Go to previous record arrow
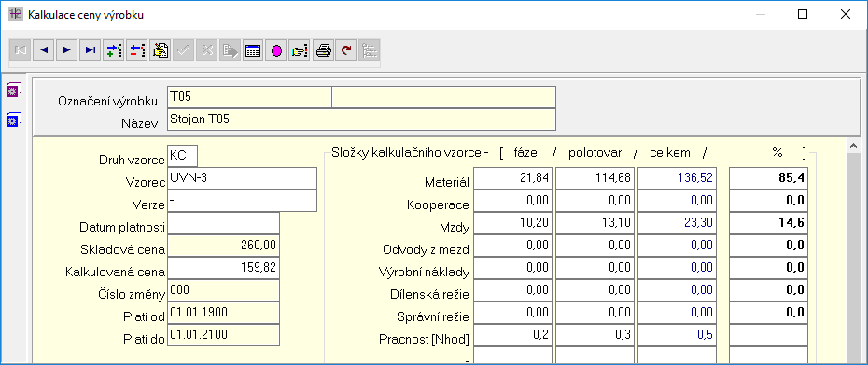The width and height of the screenshot is (868, 365). click(x=44, y=51)
